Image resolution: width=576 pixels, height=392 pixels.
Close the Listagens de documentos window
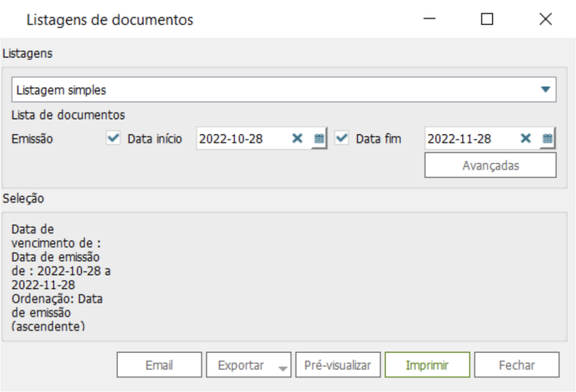[x=546, y=20]
